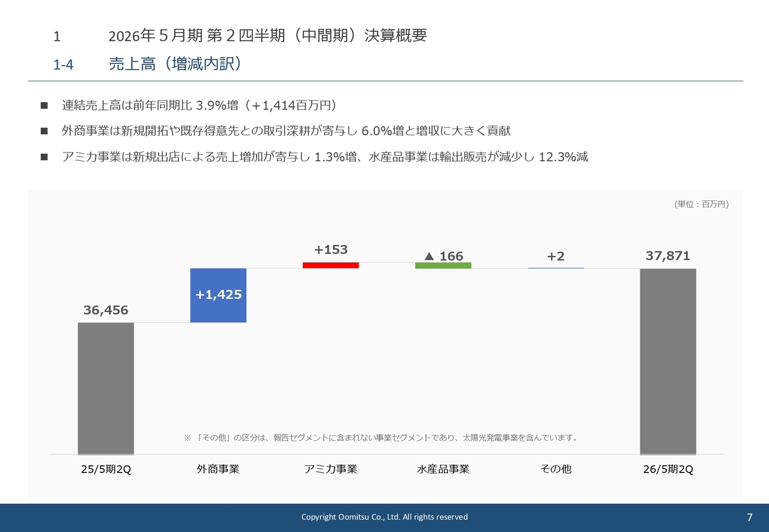The image size is (769, 532).
Task: Click the 外商事業 axis label
Action: (218, 469)
